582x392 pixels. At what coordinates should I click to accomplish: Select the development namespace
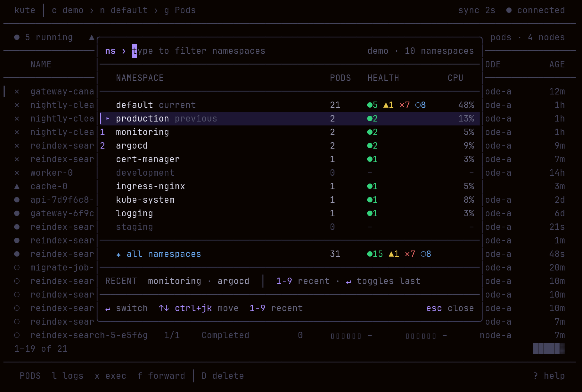tap(290, 173)
